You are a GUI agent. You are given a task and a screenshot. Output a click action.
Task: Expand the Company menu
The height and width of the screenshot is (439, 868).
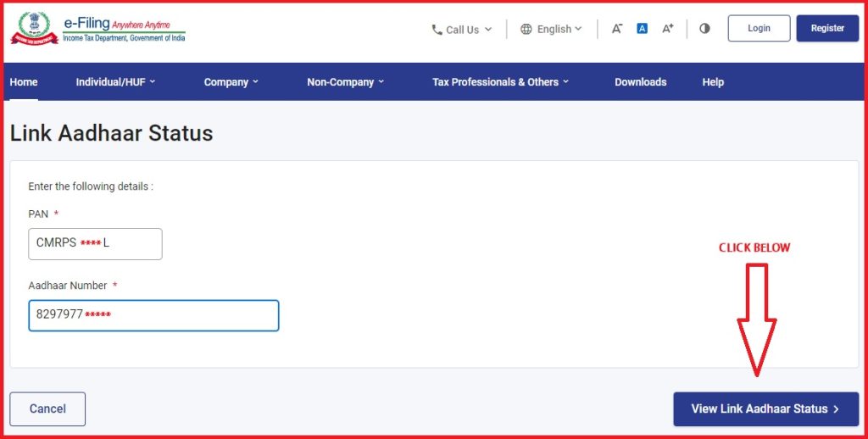point(231,82)
